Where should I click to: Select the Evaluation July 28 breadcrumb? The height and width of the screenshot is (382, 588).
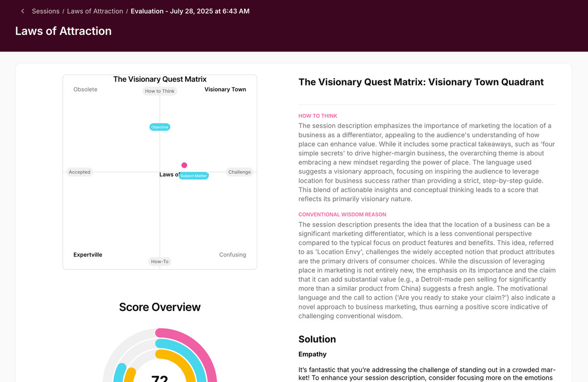tap(190, 11)
